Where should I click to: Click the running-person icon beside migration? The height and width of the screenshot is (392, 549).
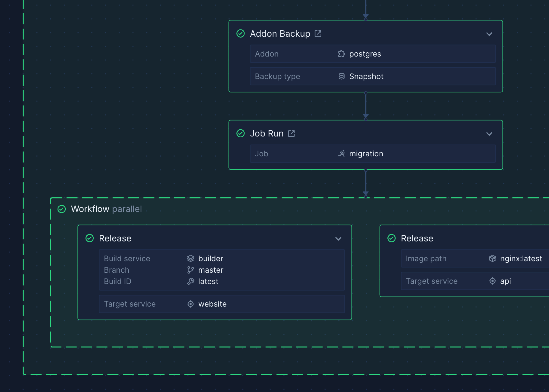[x=341, y=153]
